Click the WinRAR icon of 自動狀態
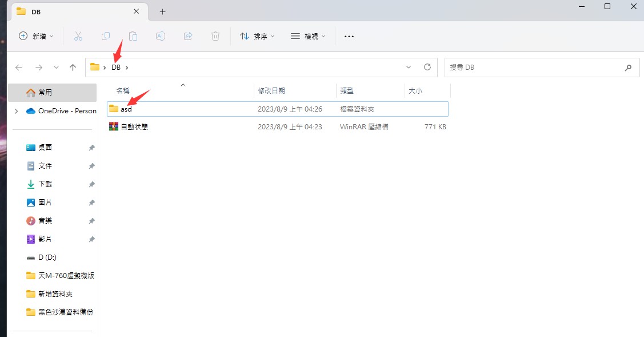Screen dimensions: 644x337 tap(113, 126)
